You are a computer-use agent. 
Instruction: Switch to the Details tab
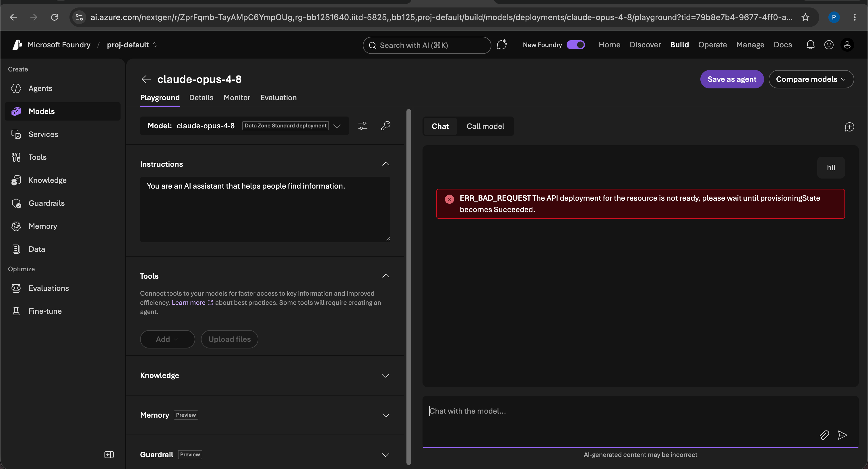pyautogui.click(x=201, y=98)
